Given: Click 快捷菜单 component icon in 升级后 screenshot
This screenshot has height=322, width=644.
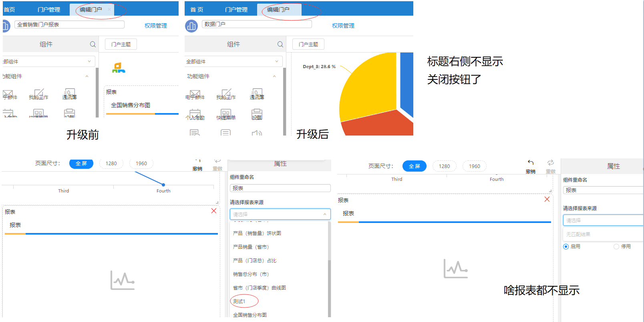Looking at the screenshot, I should point(226,114).
